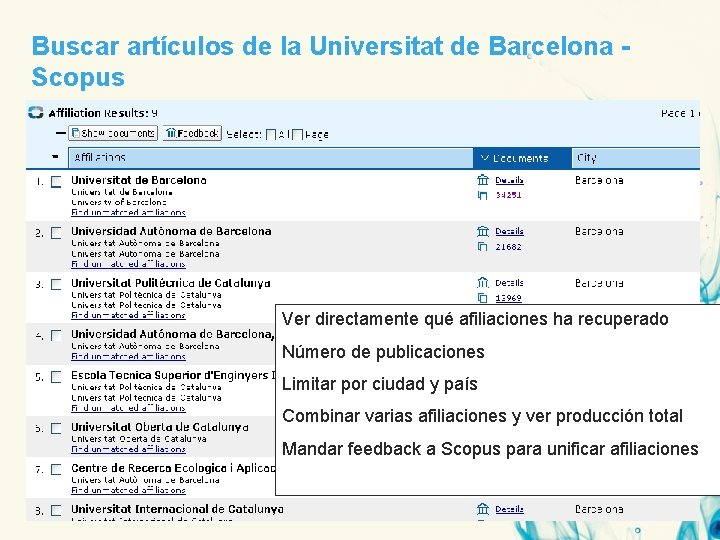720x540 pixels.
Task: Find unmatched affiliations for Universitat de Barcelona
Action: pos(128,213)
